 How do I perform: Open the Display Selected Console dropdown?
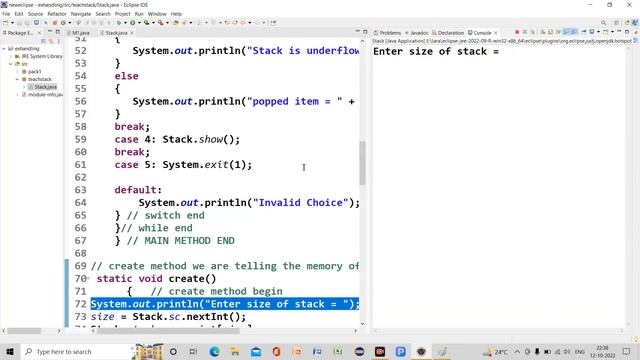click(x=598, y=32)
